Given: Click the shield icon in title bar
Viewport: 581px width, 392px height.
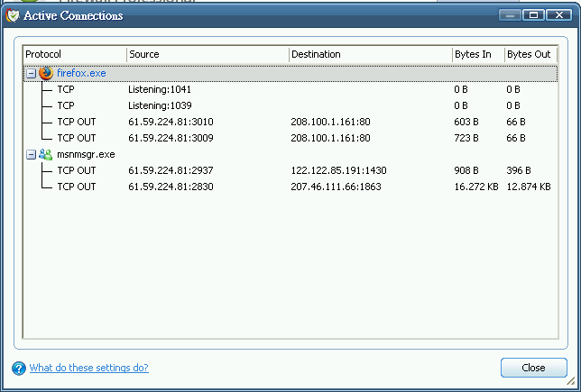Looking at the screenshot, I should tap(13, 15).
